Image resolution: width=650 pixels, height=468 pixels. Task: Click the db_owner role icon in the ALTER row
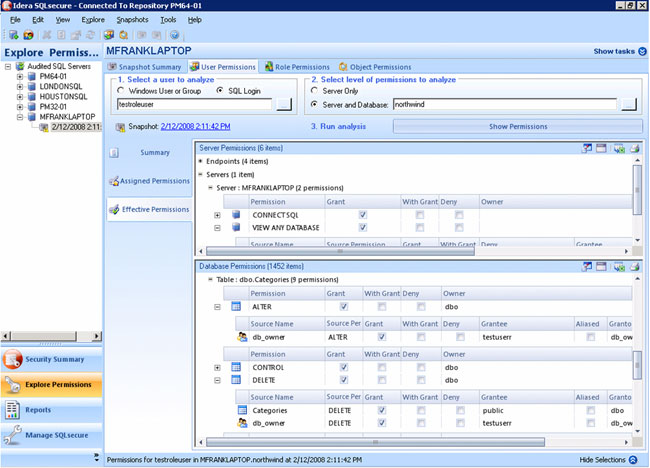[x=242, y=337]
